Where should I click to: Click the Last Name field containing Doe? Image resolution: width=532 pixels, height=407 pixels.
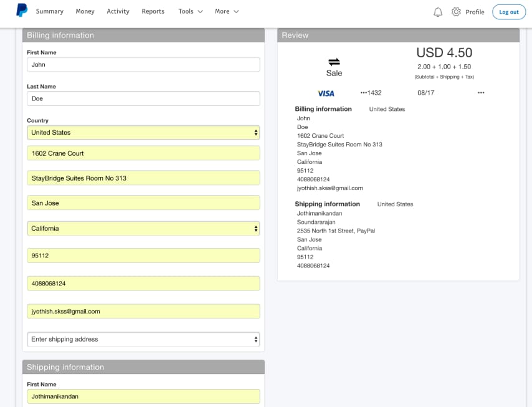(143, 98)
